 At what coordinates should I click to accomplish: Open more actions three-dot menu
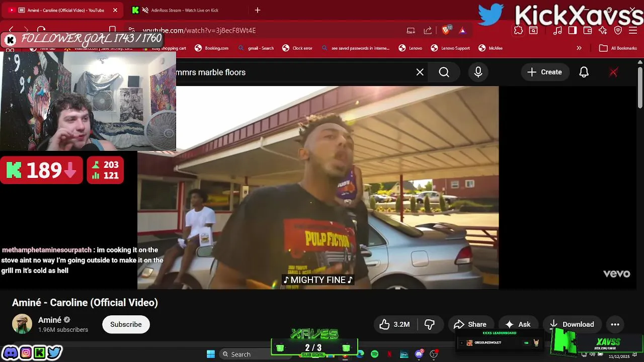tap(615, 324)
